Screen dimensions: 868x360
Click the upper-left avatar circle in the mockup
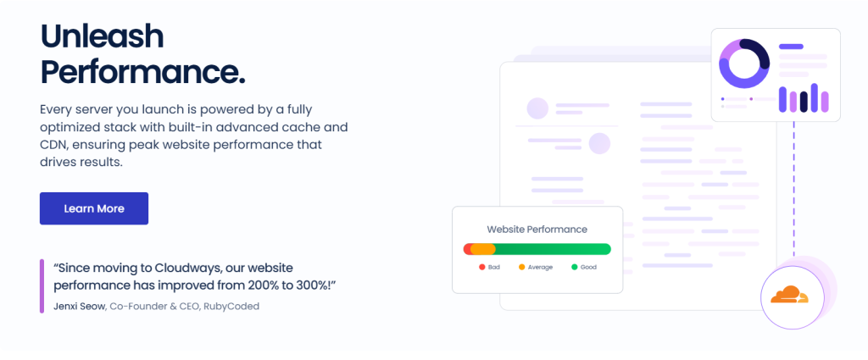pos(537,108)
